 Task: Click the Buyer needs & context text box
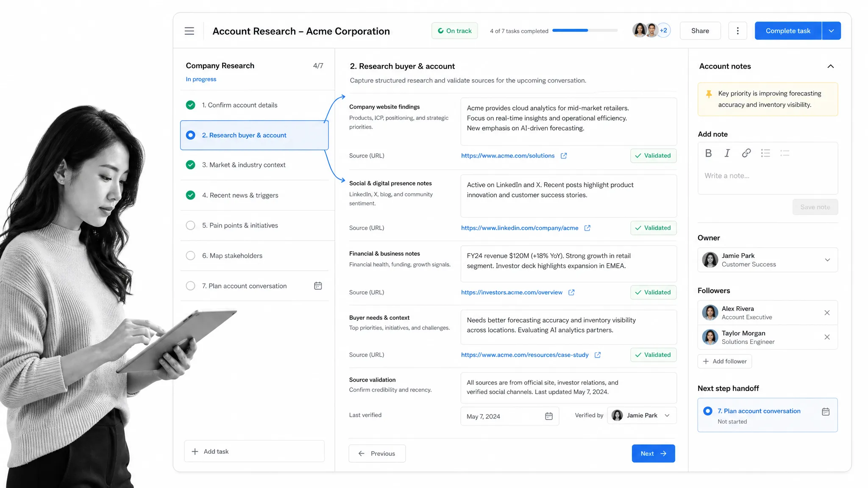(568, 327)
